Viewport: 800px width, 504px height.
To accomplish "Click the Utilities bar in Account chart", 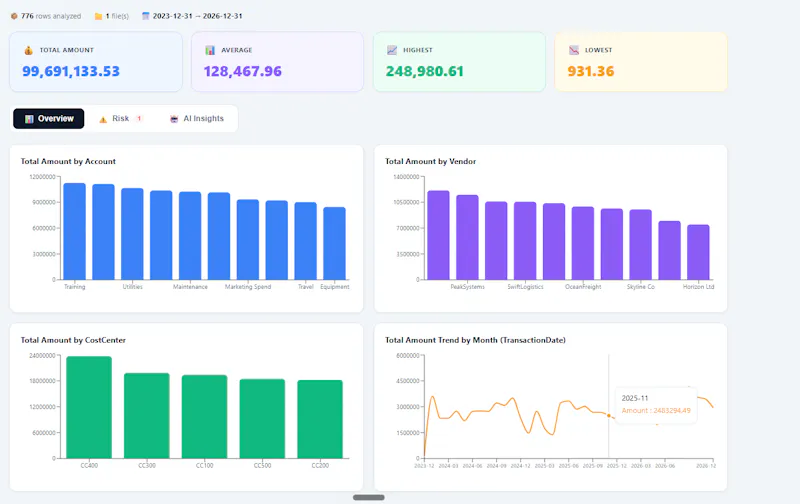I will pyautogui.click(x=132, y=234).
